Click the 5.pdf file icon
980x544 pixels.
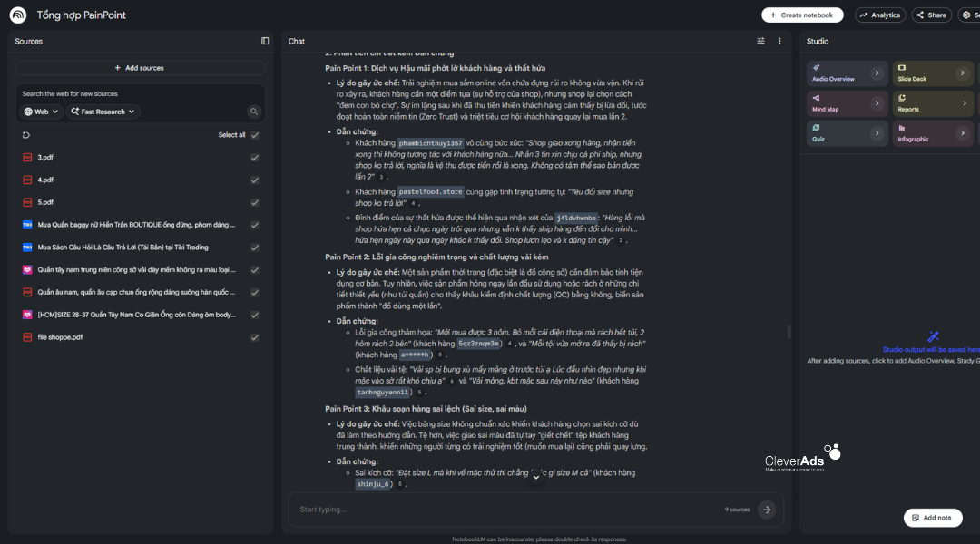[27, 202]
